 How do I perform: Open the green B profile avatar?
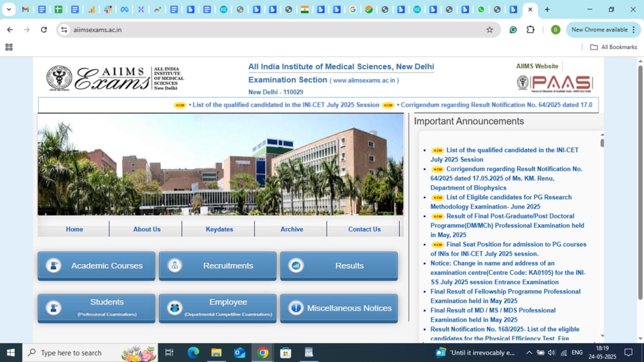click(x=555, y=29)
